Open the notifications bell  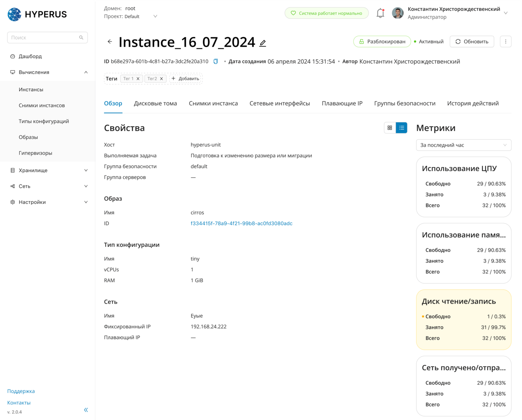[380, 13]
